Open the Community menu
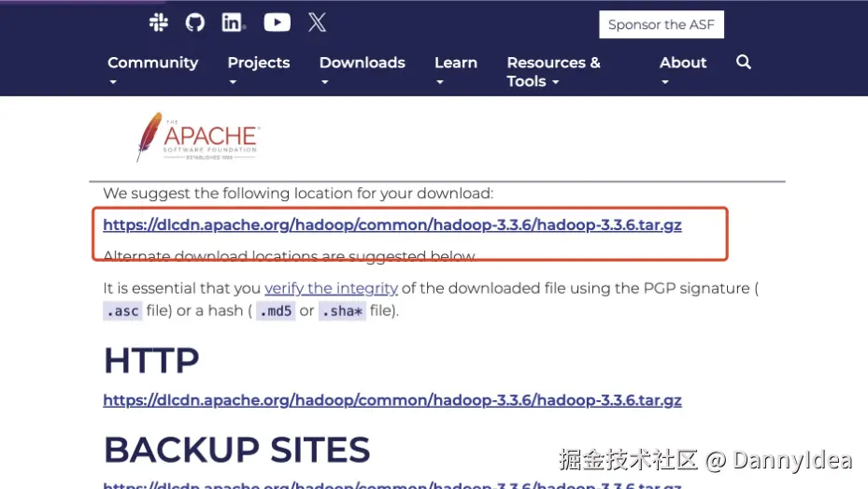Viewport: 868px width, 489px height. click(x=153, y=63)
